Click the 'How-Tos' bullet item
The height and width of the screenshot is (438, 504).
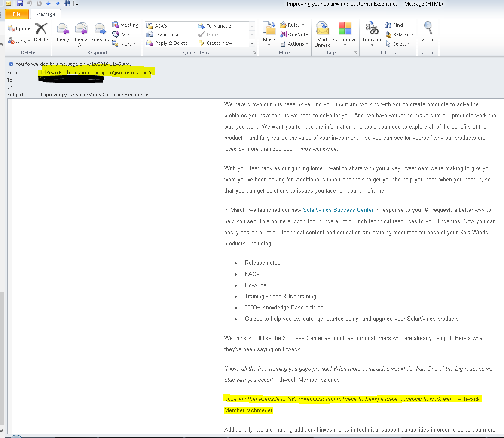click(x=255, y=285)
